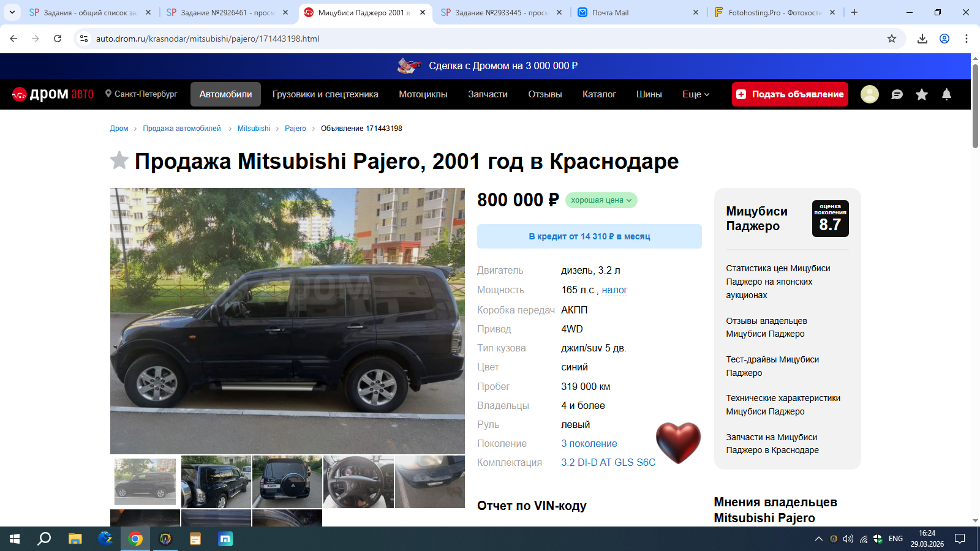This screenshot has width=980, height=551.
Task: Expand the Еще menu
Action: (696, 94)
